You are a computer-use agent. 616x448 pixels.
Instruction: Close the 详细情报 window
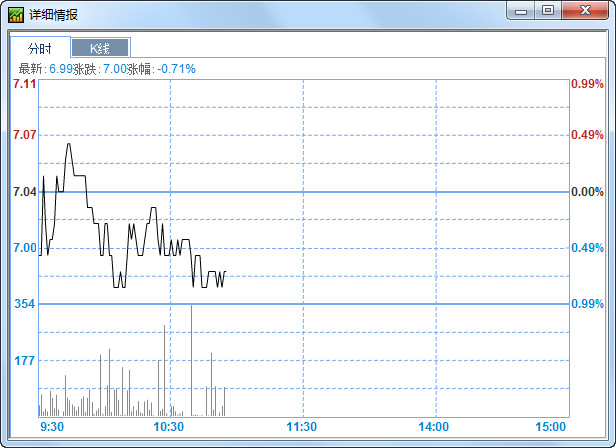[585, 11]
